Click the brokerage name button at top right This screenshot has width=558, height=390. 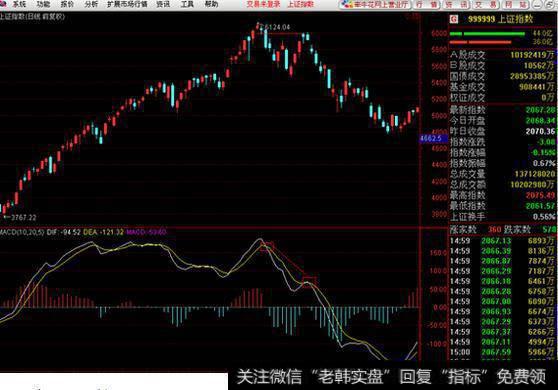(x=375, y=4)
